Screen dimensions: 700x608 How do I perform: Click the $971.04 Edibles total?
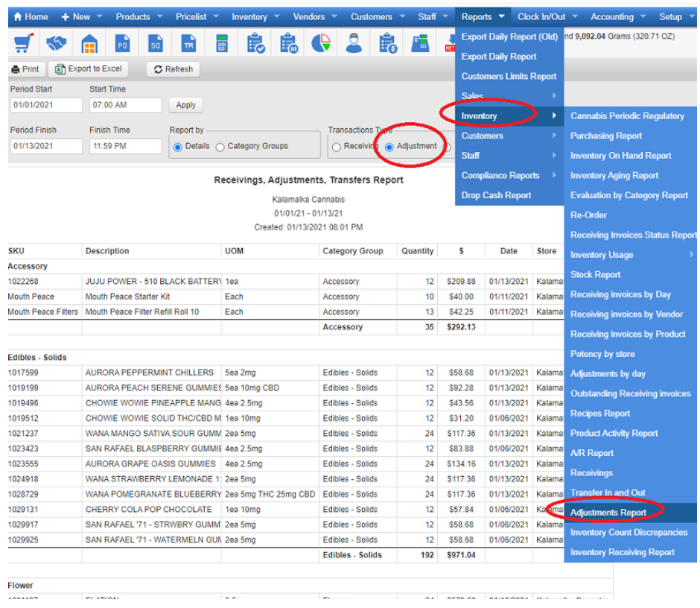(461, 555)
